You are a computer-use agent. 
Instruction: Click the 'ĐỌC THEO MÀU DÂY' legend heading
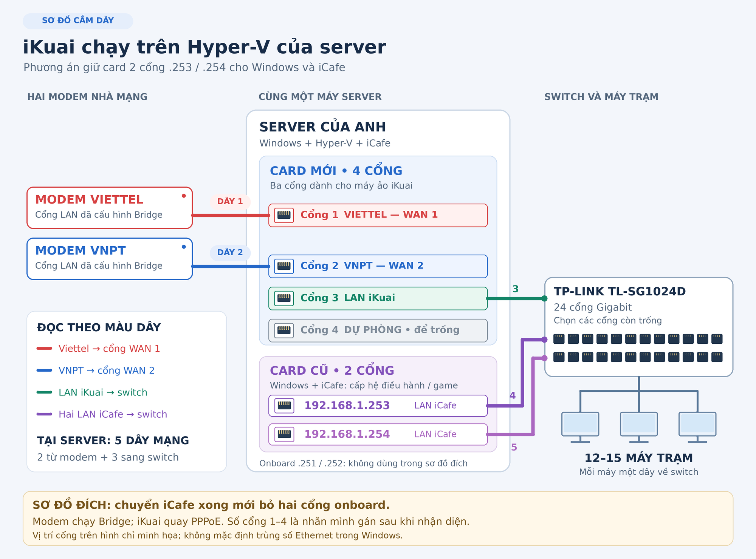[99, 327]
